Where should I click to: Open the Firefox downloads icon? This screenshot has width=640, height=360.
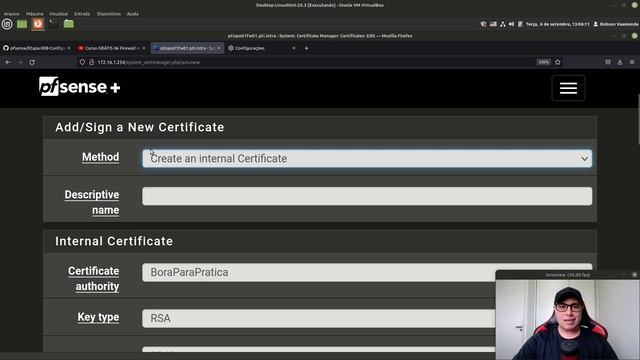click(x=620, y=62)
